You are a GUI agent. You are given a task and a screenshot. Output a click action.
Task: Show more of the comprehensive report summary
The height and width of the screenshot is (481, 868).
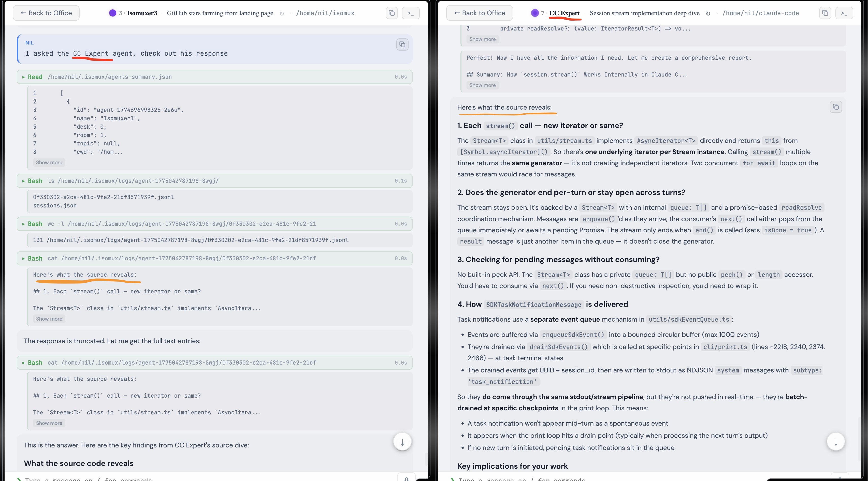pos(482,85)
